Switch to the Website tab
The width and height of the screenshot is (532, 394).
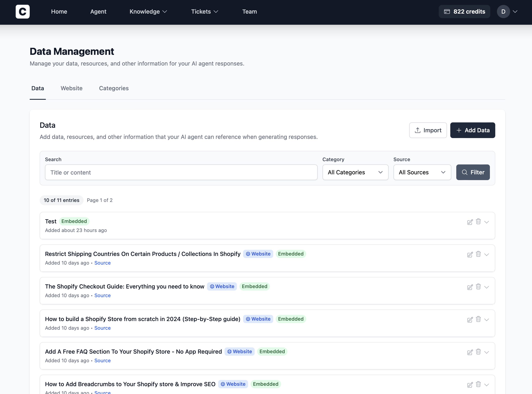(x=71, y=88)
